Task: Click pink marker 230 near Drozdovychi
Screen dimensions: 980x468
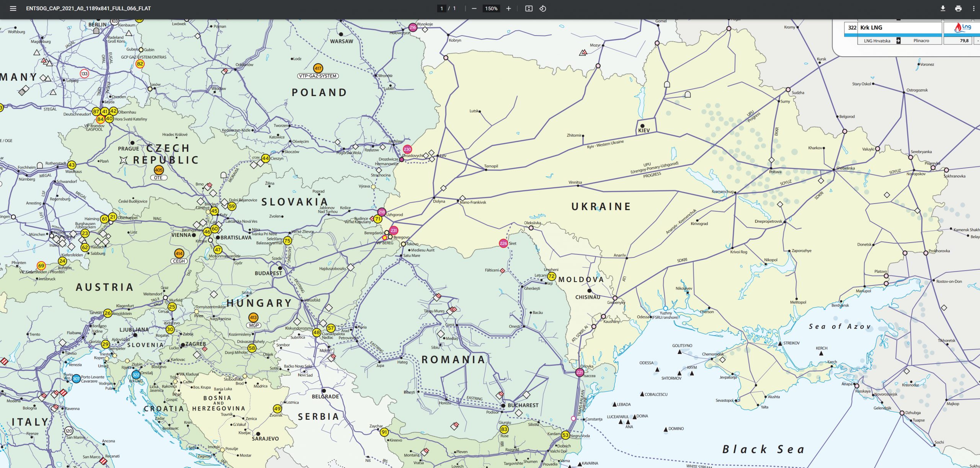Action: coord(407,149)
